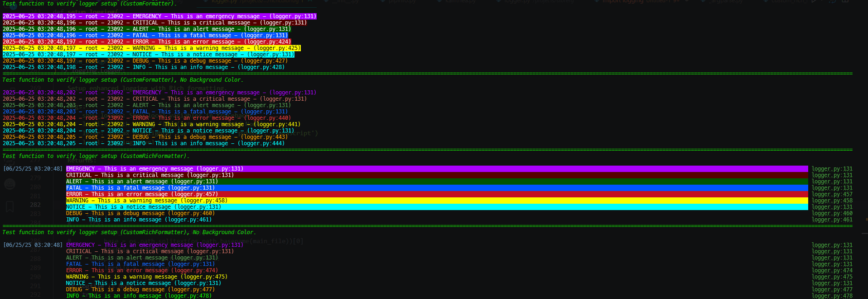Viewport: 868px width, 299px height.
Task: Click the standalone logger.py:477 file reference
Action: [x=832, y=289]
